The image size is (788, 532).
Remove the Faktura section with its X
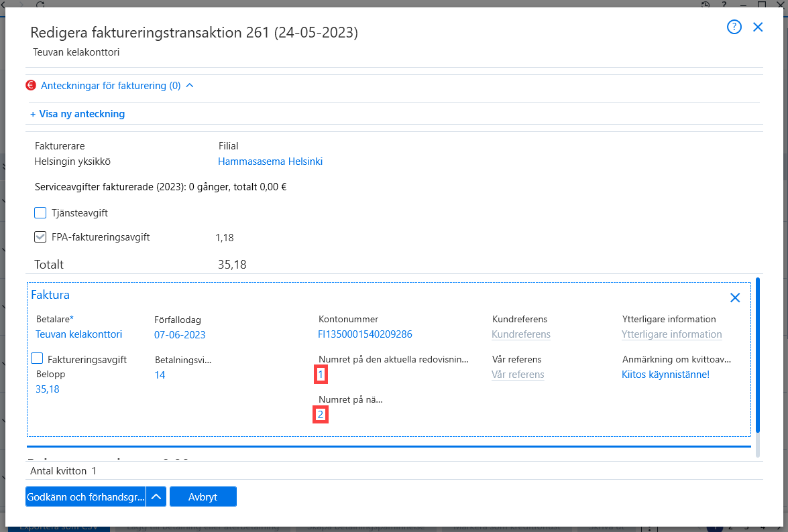coord(735,297)
